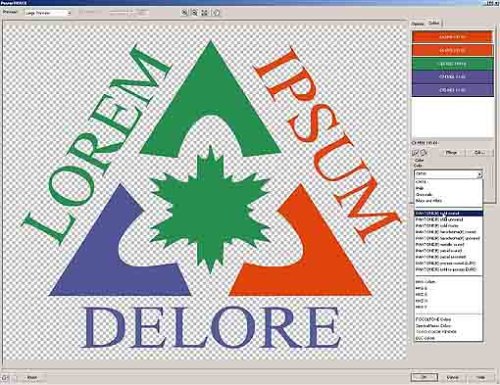Select the green color row
500x385 pixels.
click(452, 63)
